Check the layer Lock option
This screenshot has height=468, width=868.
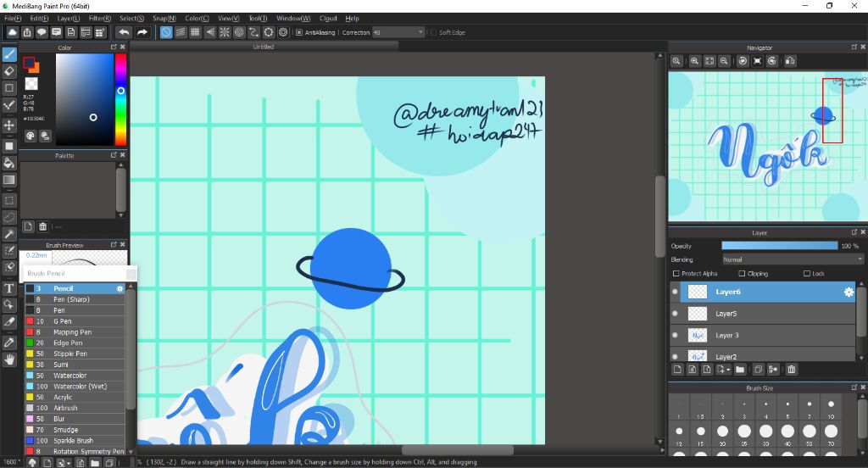[807, 274]
